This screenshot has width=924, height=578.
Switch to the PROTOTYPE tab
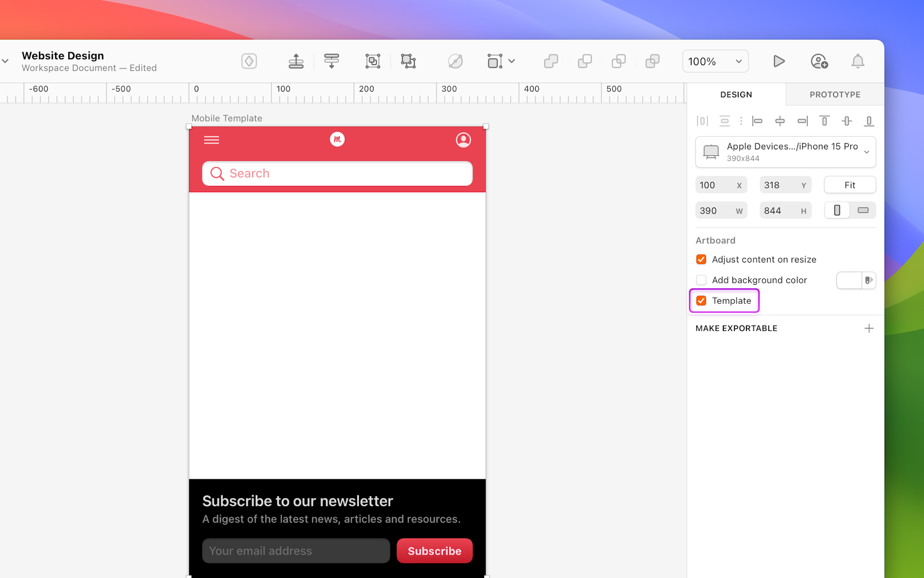click(835, 94)
